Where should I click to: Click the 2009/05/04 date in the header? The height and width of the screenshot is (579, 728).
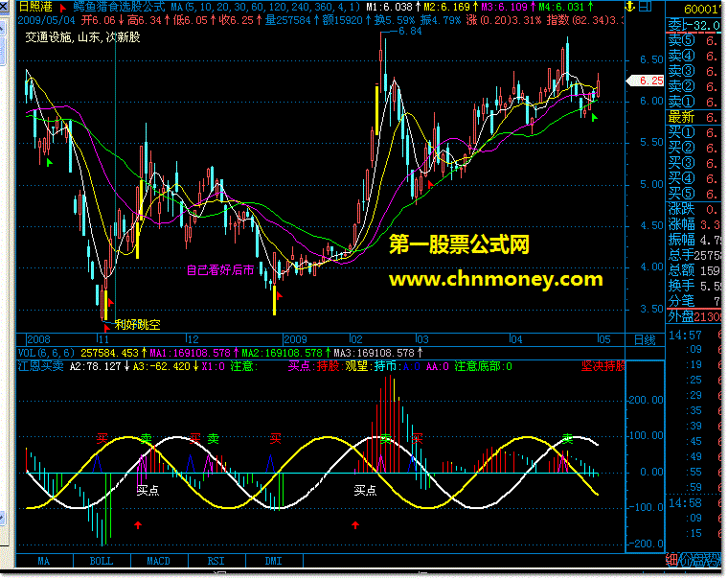46,20
